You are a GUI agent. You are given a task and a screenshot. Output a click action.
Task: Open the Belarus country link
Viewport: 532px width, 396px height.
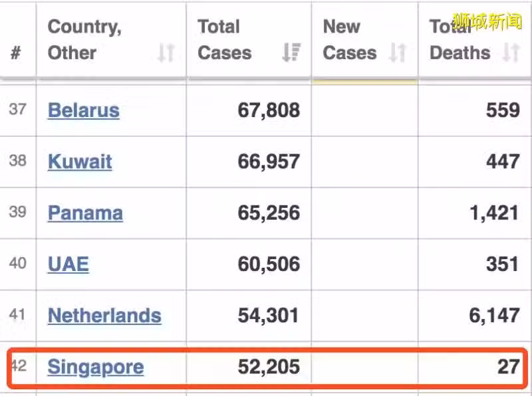click(84, 110)
